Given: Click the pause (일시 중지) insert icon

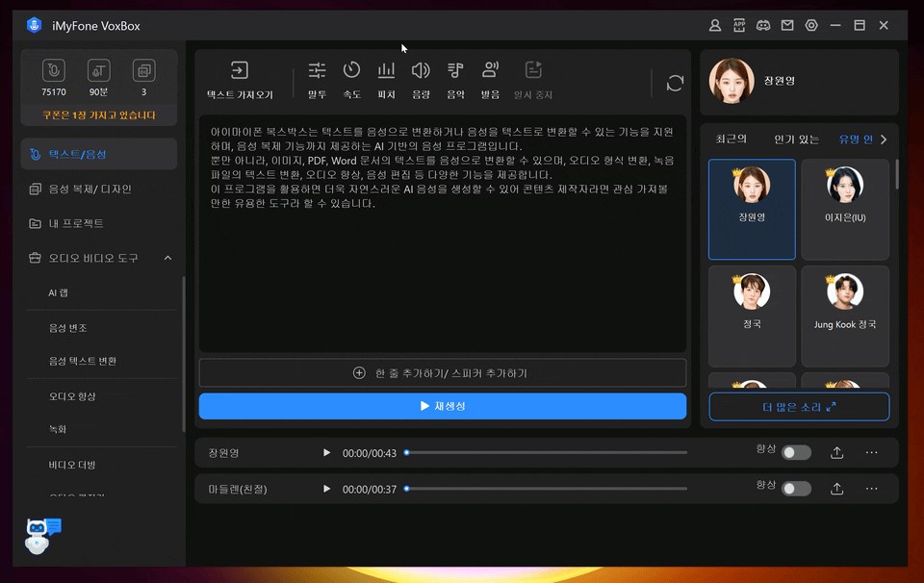Looking at the screenshot, I should [x=533, y=70].
